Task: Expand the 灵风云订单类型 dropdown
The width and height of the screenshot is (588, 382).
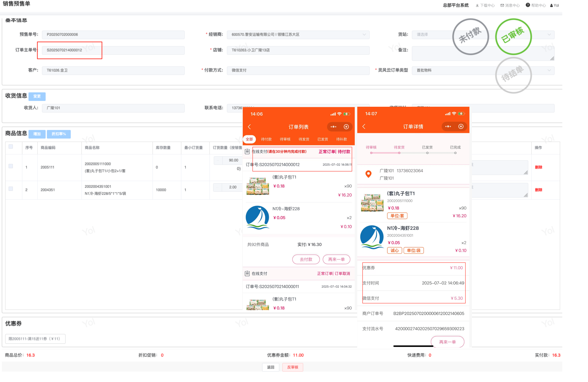Action: coord(549,71)
